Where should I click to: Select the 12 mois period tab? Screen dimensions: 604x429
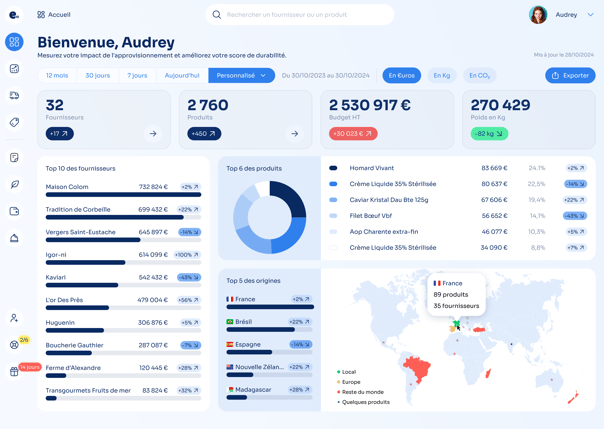click(57, 75)
